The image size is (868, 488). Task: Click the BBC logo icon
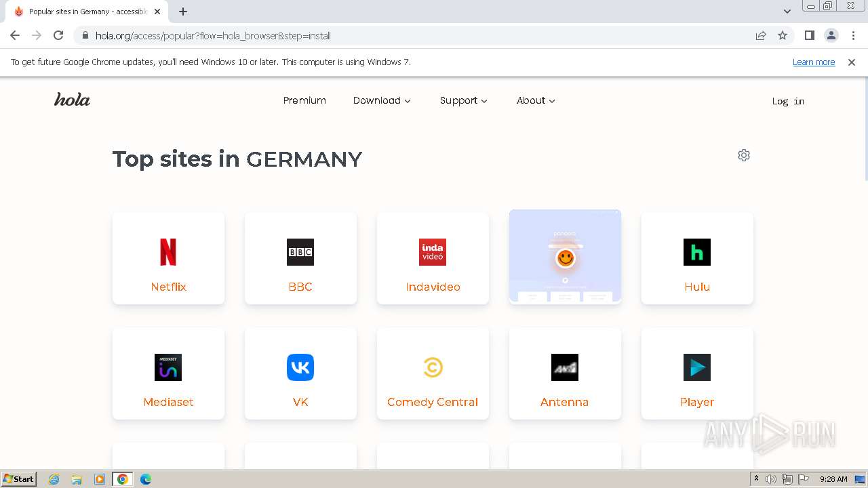(x=300, y=252)
